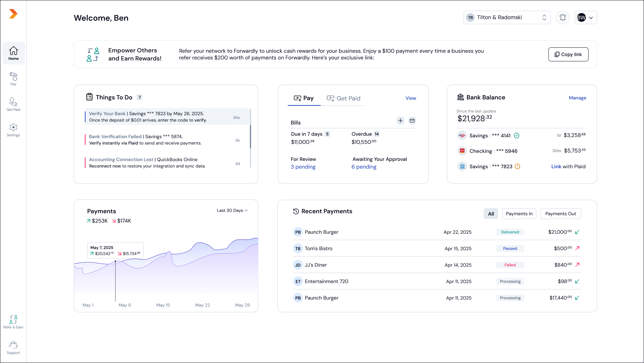Expand the Last 30 Days dropdown

232,211
